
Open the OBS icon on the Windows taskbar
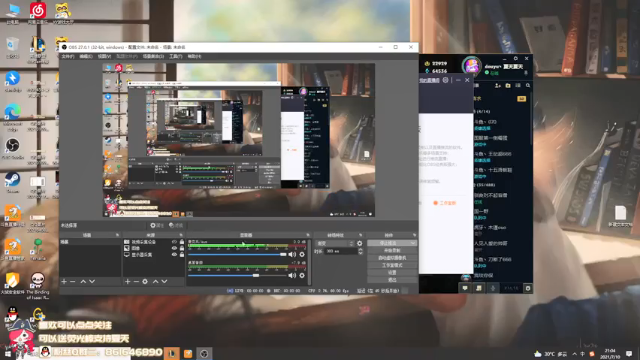click(204, 353)
